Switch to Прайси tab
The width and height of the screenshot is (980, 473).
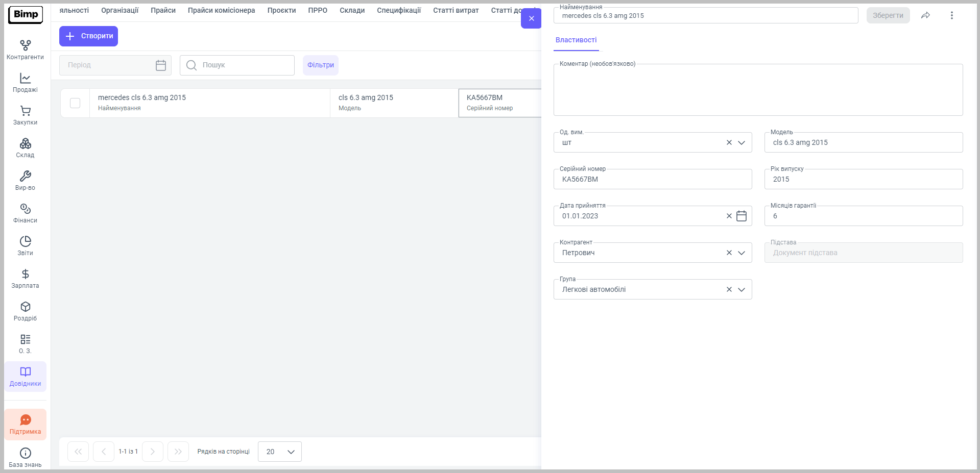pyautogui.click(x=163, y=10)
